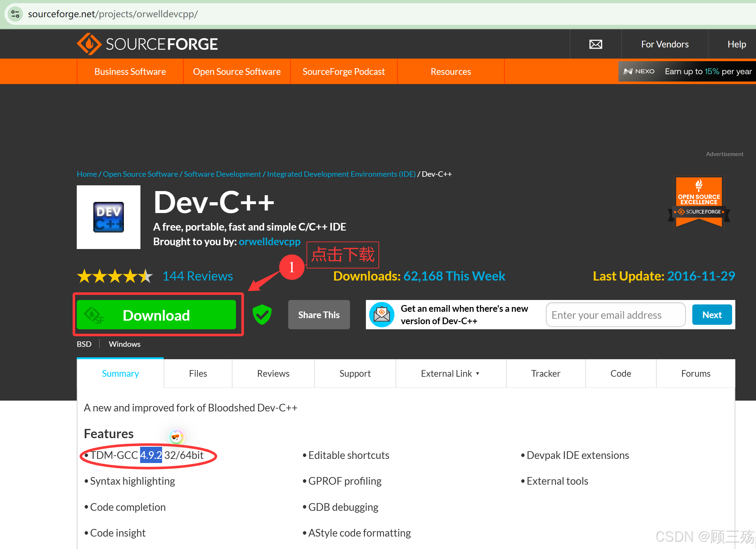
Task: Open the Resources menu
Action: click(451, 72)
